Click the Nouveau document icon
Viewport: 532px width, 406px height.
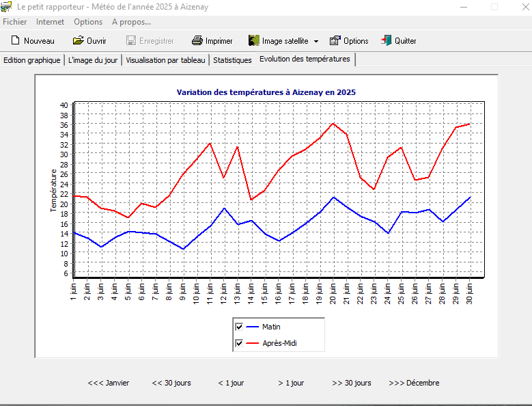[15, 41]
